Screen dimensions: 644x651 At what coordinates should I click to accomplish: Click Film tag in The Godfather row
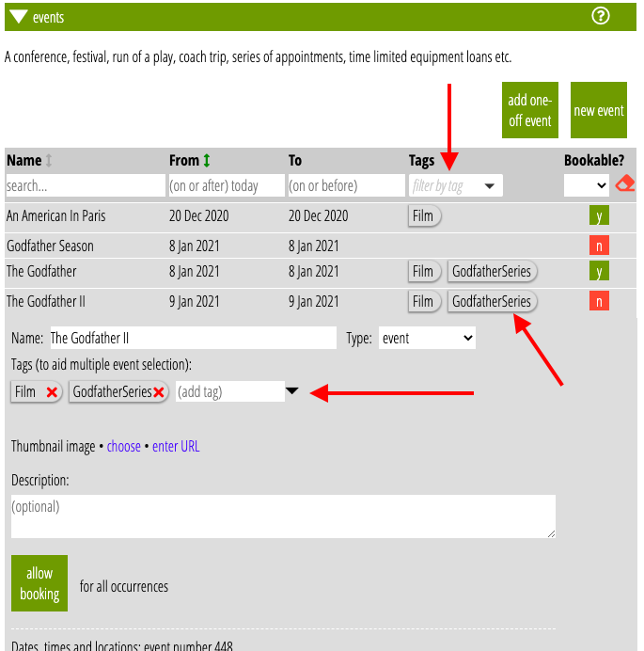pyautogui.click(x=424, y=272)
